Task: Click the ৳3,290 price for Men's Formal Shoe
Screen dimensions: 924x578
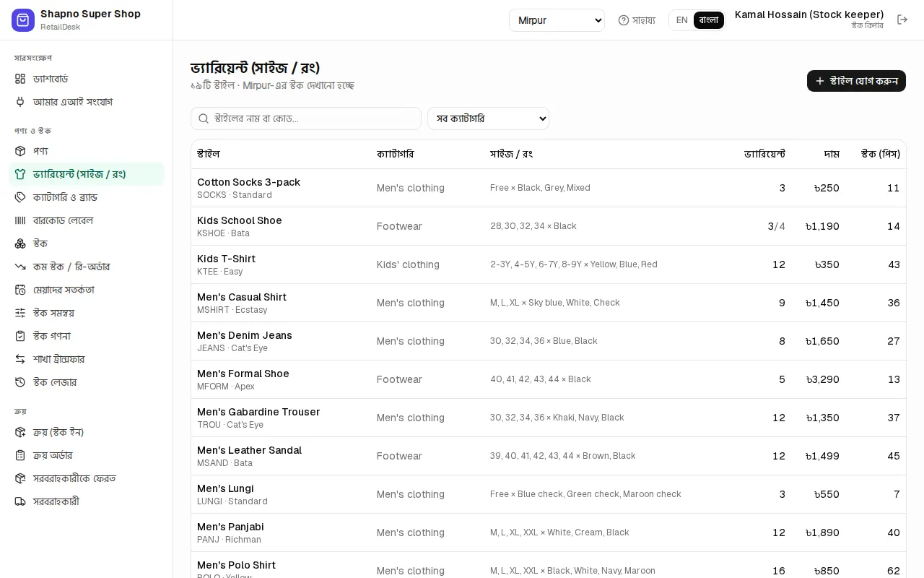Action: pyautogui.click(x=823, y=379)
